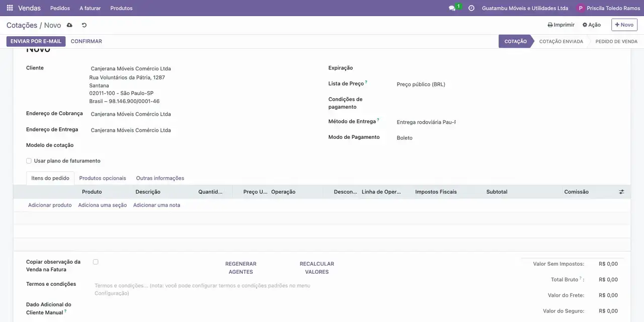644x322 pixels.
Task: Click the Impostos Fiscais column header
Action: click(x=436, y=192)
